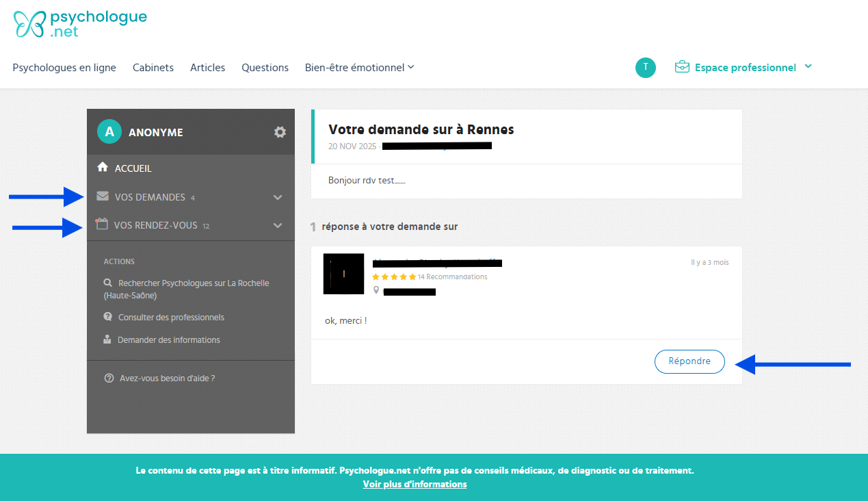Open the Articles menu item
This screenshot has width=868, height=501.
click(x=207, y=67)
